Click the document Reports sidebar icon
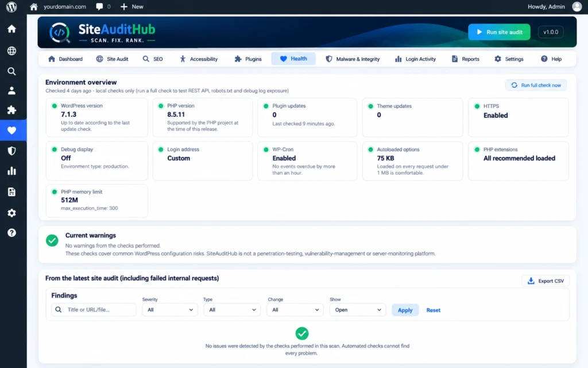The height and width of the screenshot is (368, 588). [11, 192]
